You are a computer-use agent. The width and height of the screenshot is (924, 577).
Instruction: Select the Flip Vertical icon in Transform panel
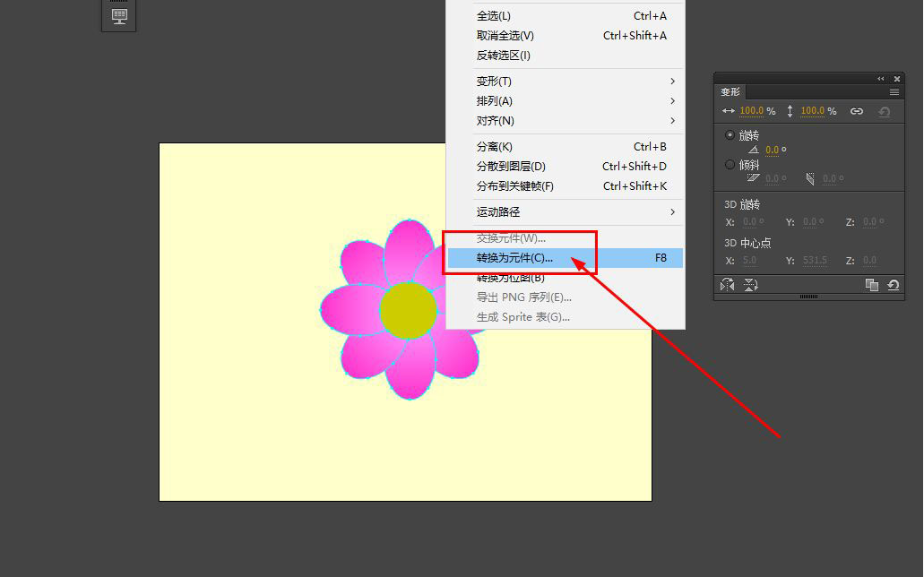pyautogui.click(x=751, y=285)
